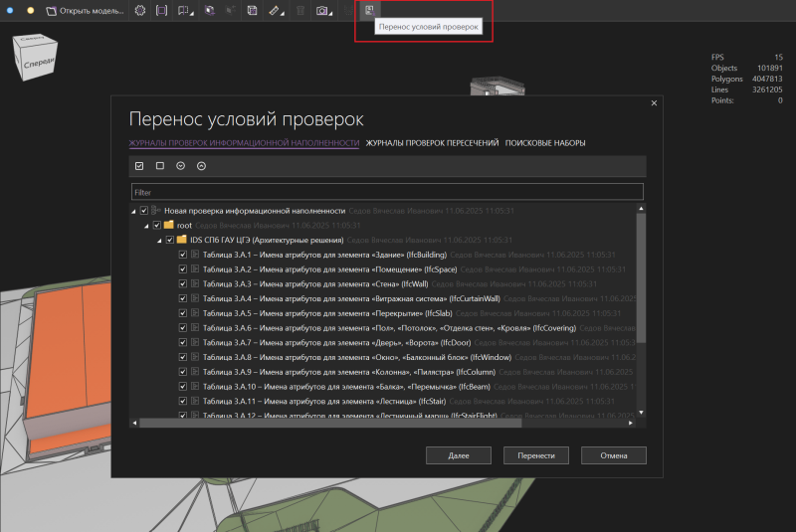Click the Отмена button
This screenshot has height=532, width=796.
[613, 455]
